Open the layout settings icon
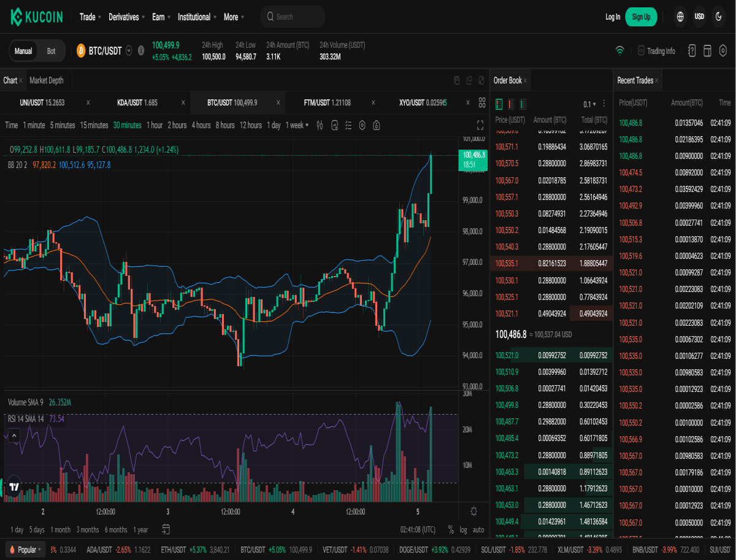 coord(707,51)
